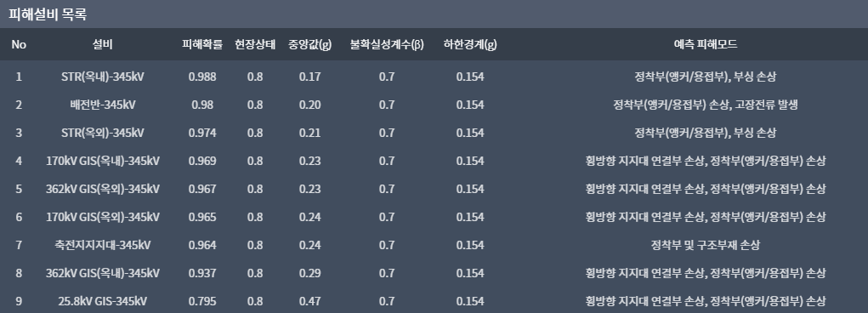This screenshot has width=868, height=313.
Task: Click the 불확실성계수(β) column header
Action: click(x=387, y=44)
